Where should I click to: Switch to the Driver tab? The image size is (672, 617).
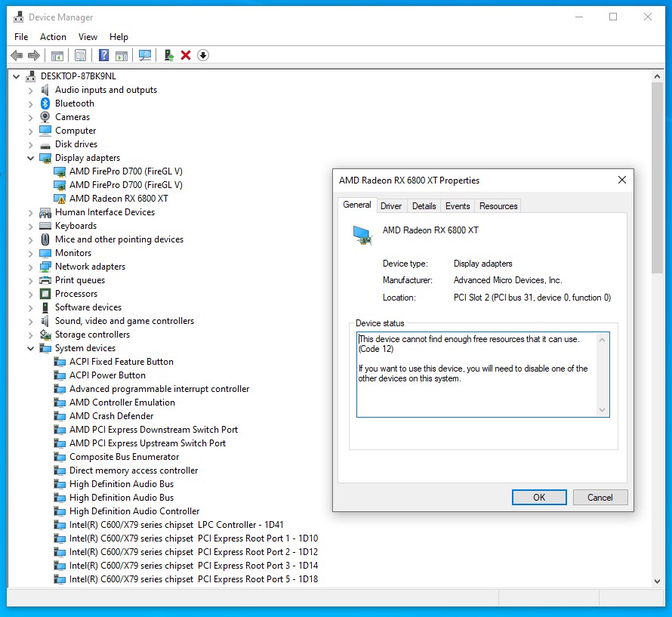pyautogui.click(x=391, y=206)
